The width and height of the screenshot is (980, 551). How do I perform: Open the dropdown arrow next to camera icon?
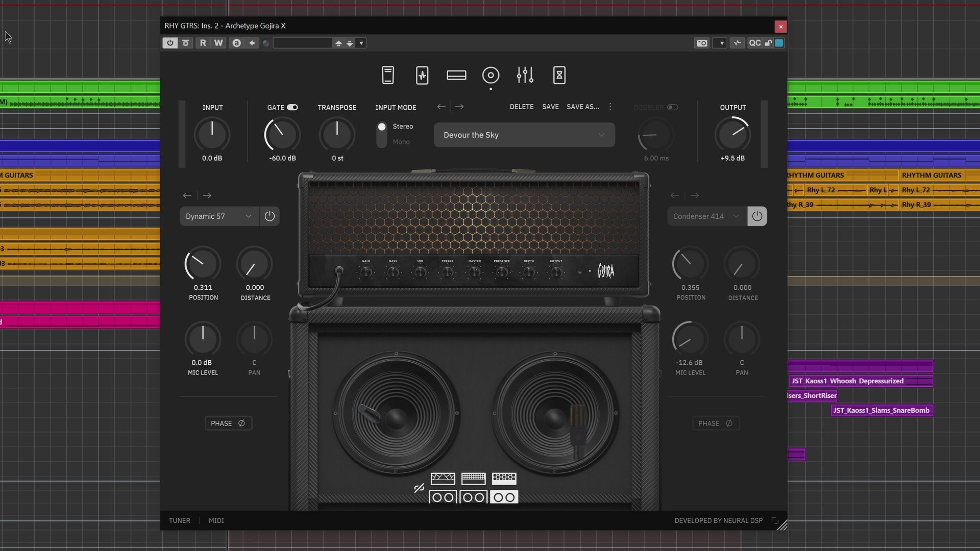[720, 43]
